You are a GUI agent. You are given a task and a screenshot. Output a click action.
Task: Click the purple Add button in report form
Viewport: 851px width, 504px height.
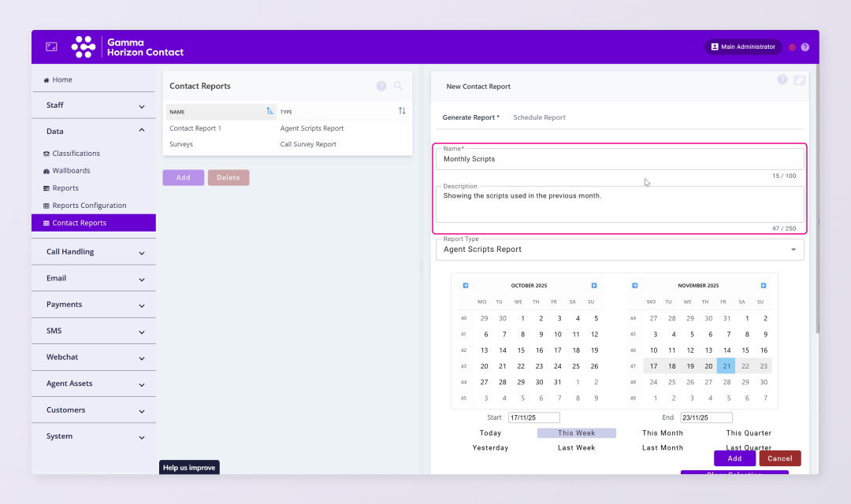coord(734,458)
